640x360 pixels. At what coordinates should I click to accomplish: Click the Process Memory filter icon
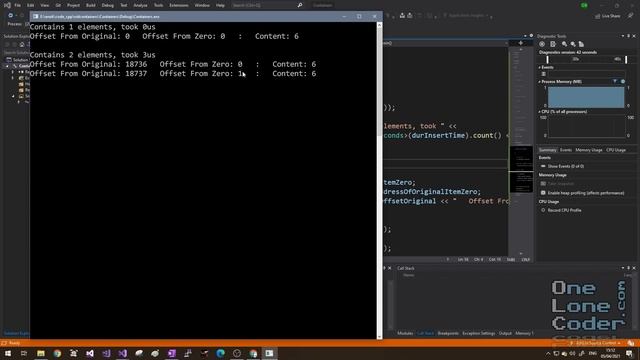click(x=615, y=82)
